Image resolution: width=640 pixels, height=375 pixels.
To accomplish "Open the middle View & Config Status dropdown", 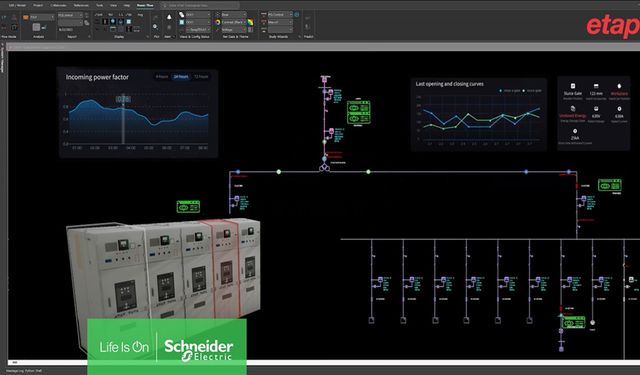I will (x=198, y=22).
